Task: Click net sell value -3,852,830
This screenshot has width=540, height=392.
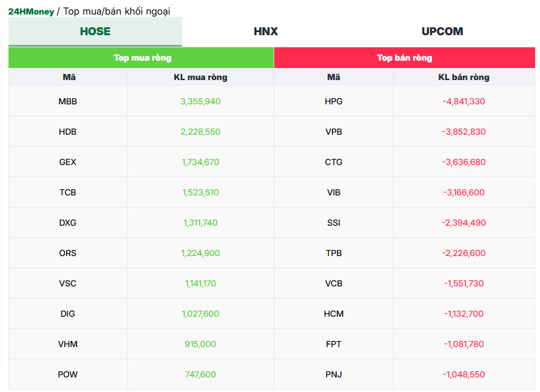Action: click(464, 132)
